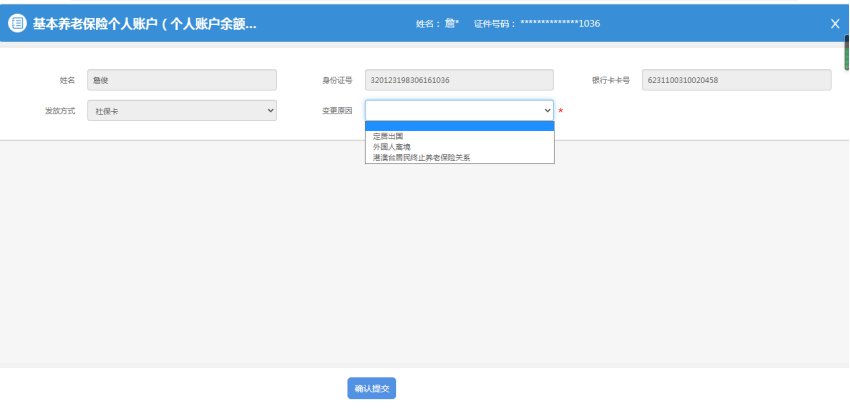Click the 身份证号 input field

[459, 80]
